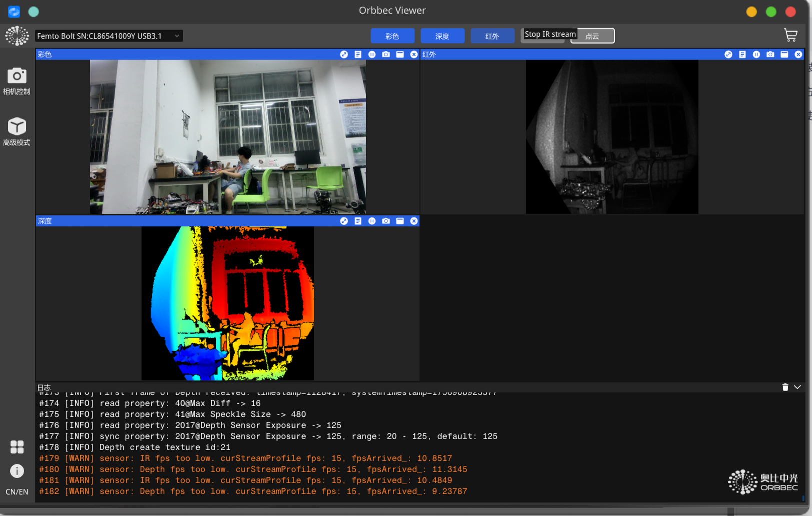
Task: Expand the 深度 depth panel to fullscreen
Action: [x=344, y=221]
